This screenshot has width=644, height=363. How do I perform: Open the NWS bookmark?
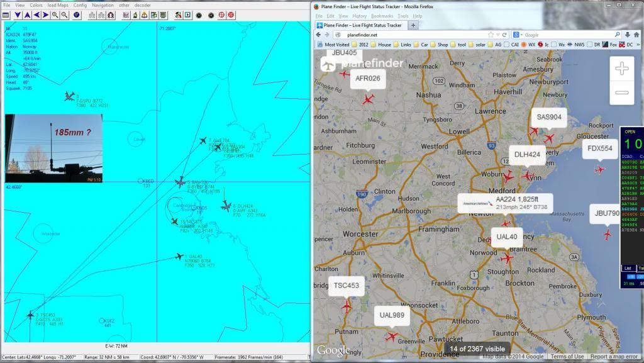click(x=576, y=44)
